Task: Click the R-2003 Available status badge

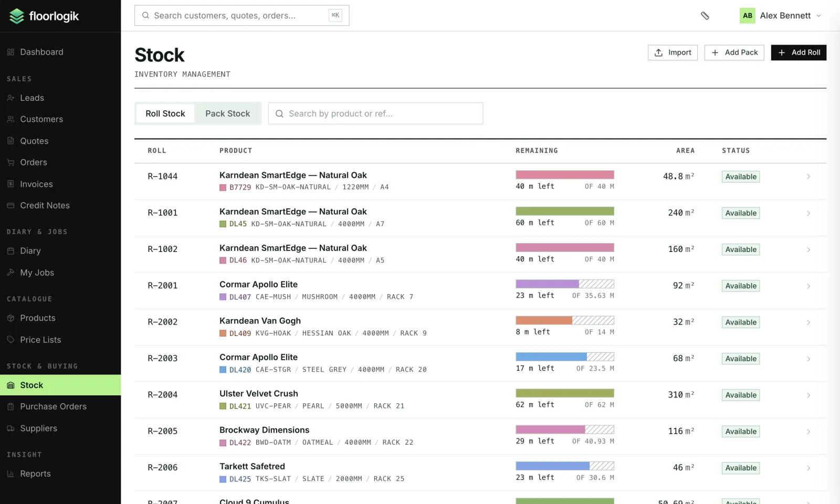Action: tap(741, 359)
